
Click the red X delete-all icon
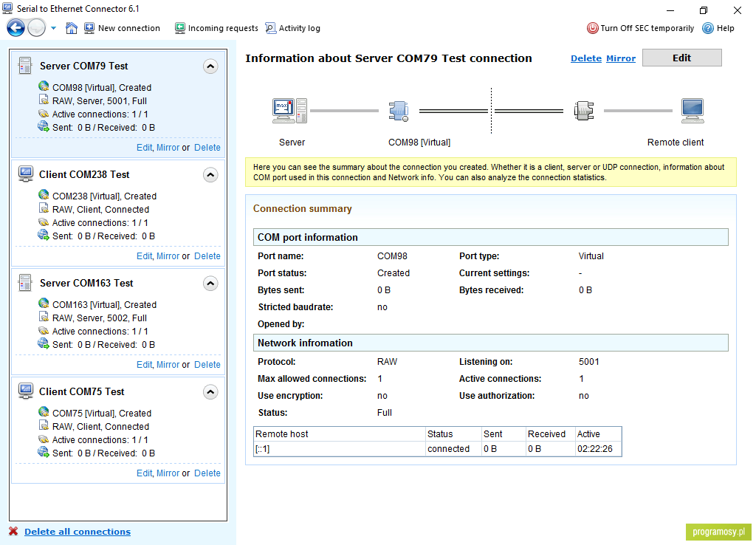(13, 531)
